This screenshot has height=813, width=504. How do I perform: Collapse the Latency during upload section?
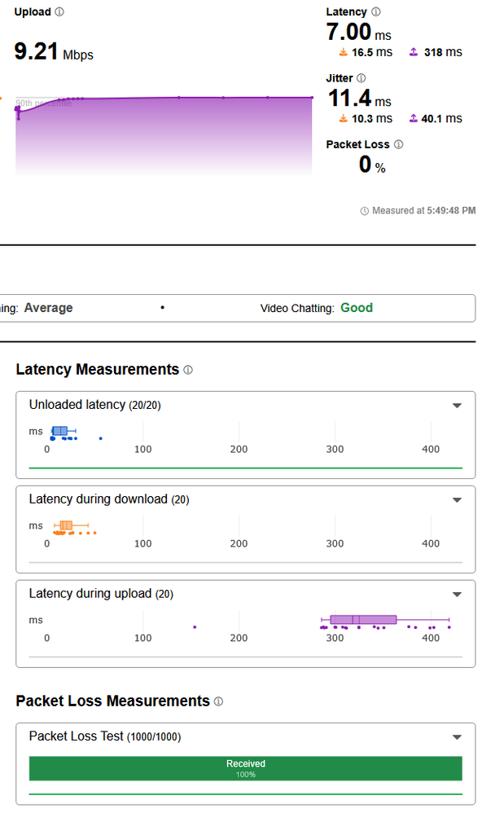coord(457,595)
